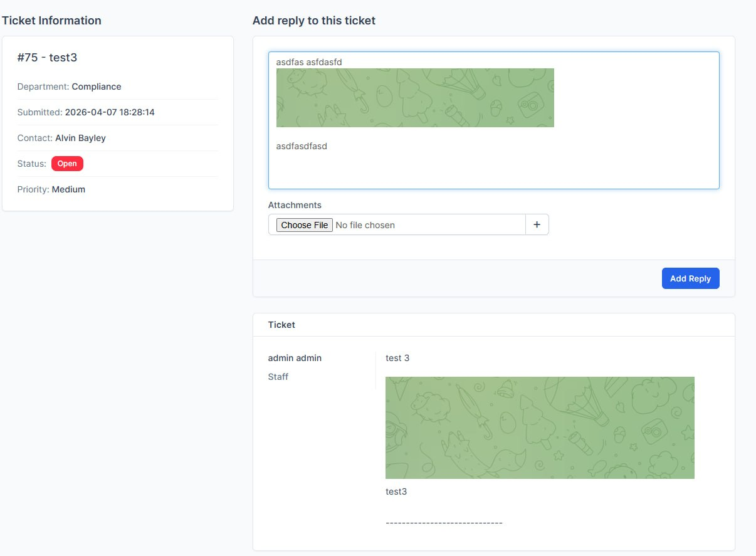756x556 pixels.
Task: Click the 'test 3' message text
Action: 397,358
